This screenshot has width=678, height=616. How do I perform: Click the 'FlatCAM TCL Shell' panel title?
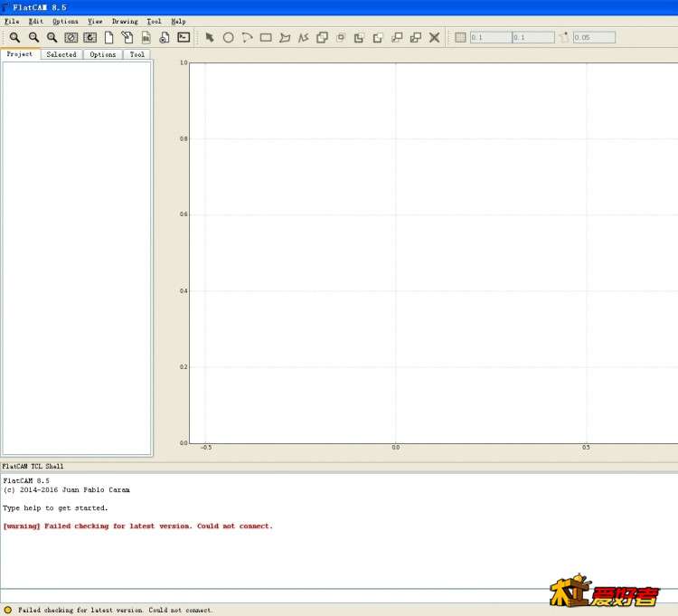[33, 467]
